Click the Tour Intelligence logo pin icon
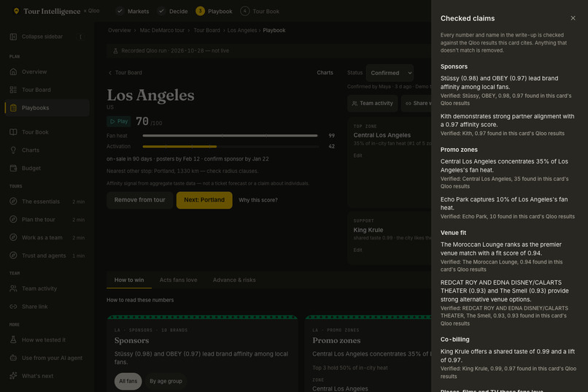This screenshot has height=392, width=588. click(16, 11)
